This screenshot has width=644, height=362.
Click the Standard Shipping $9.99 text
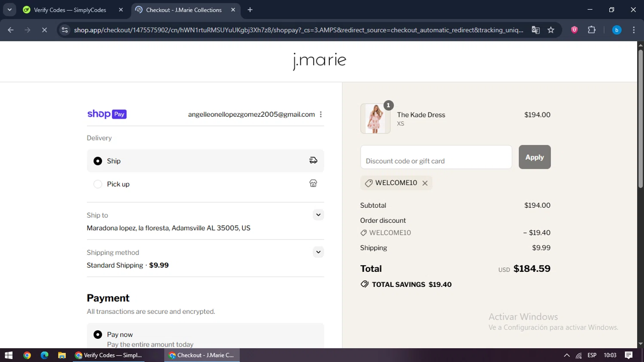click(128, 265)
